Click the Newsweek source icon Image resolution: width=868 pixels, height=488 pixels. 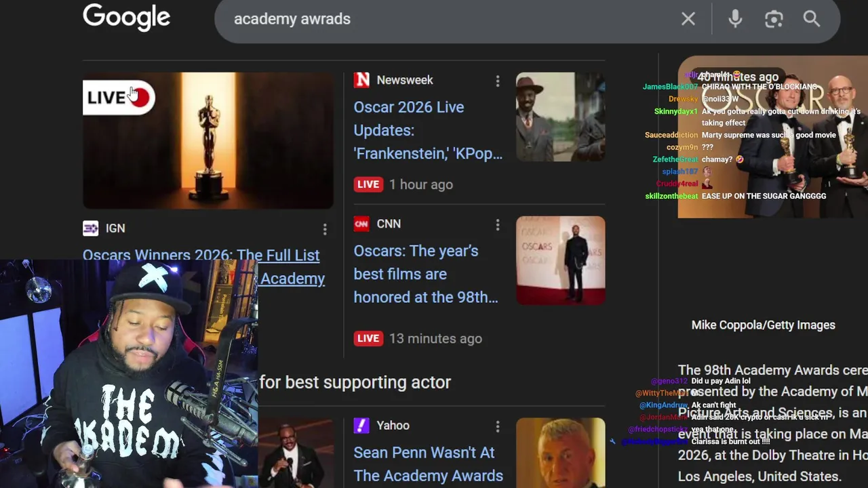[361, 80]
